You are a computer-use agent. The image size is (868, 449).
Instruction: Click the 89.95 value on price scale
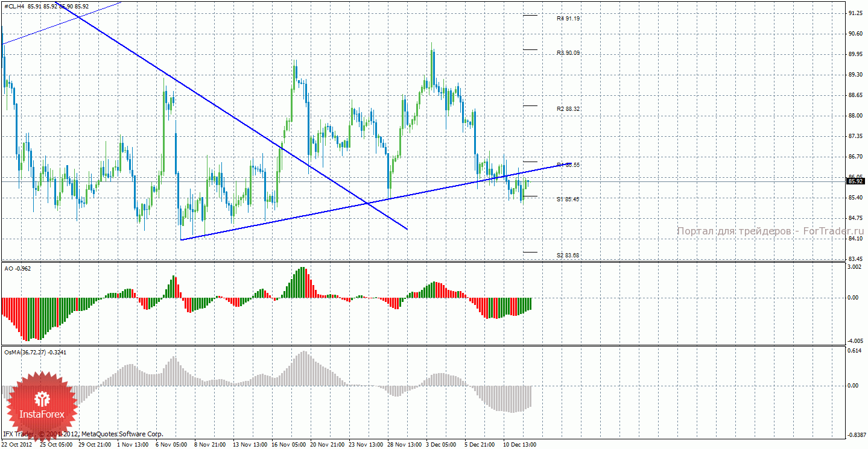(x=855, y=54)
